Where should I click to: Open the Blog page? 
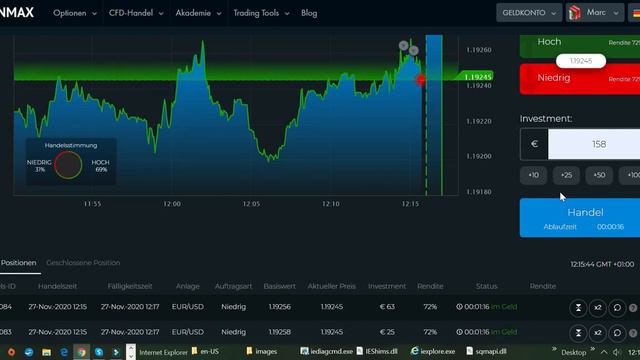tap(309, 13)
